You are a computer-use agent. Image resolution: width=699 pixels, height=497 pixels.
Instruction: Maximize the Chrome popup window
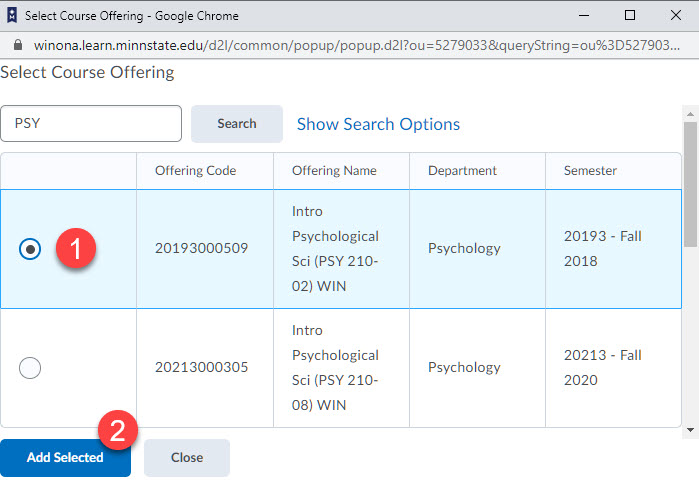630,16
